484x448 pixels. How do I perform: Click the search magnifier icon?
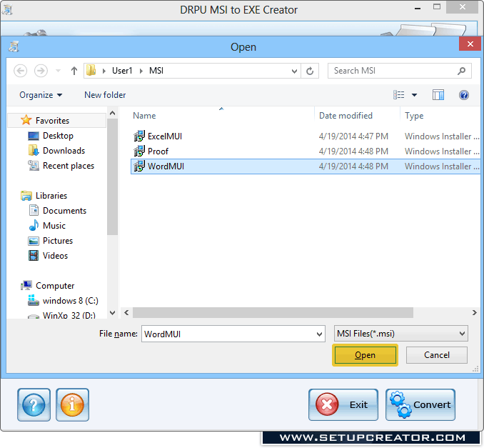pyautogui.click(x=461, y=71)
